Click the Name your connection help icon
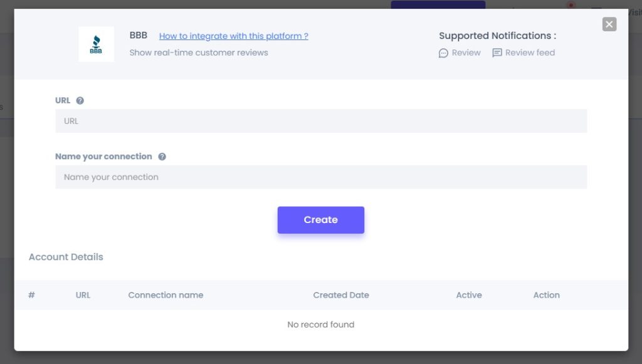 click(162, 157)
